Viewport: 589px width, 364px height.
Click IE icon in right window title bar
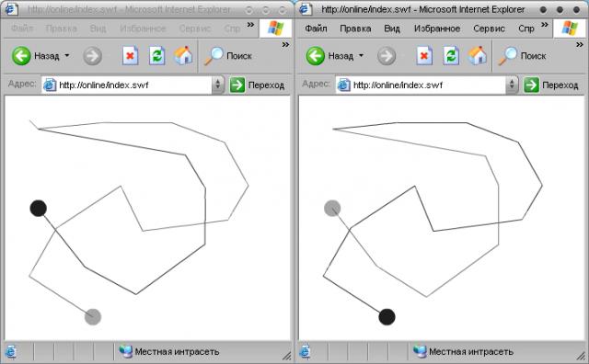click(305, 8)
